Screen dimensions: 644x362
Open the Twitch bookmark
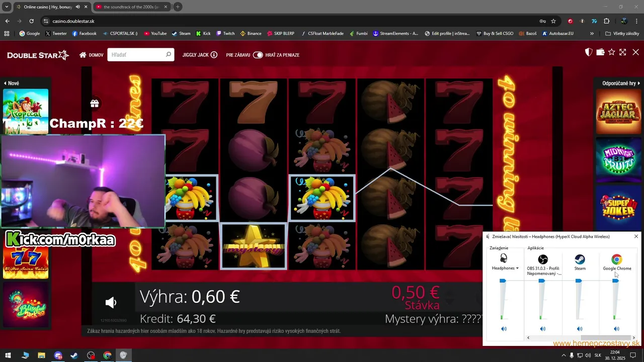pos(225,34)
